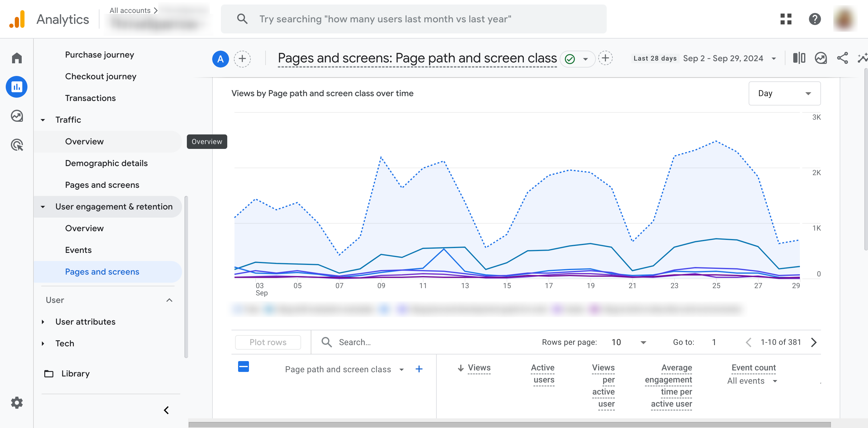This screenshot has height=428, width=868.
Task: Open the Explore icon in left rail
Action: (x=17, y=116)
